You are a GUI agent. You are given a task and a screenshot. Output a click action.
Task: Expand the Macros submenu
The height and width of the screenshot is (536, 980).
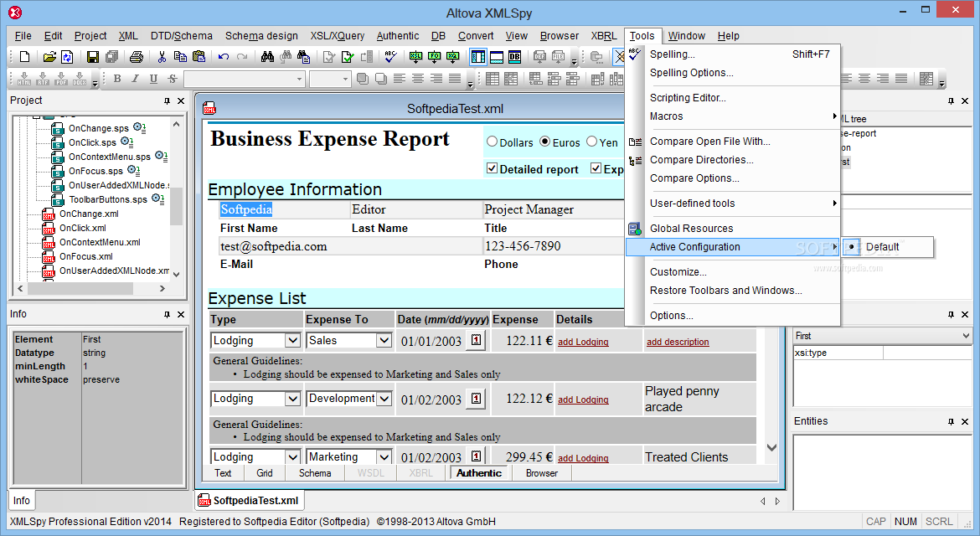[x=733, y=116]
